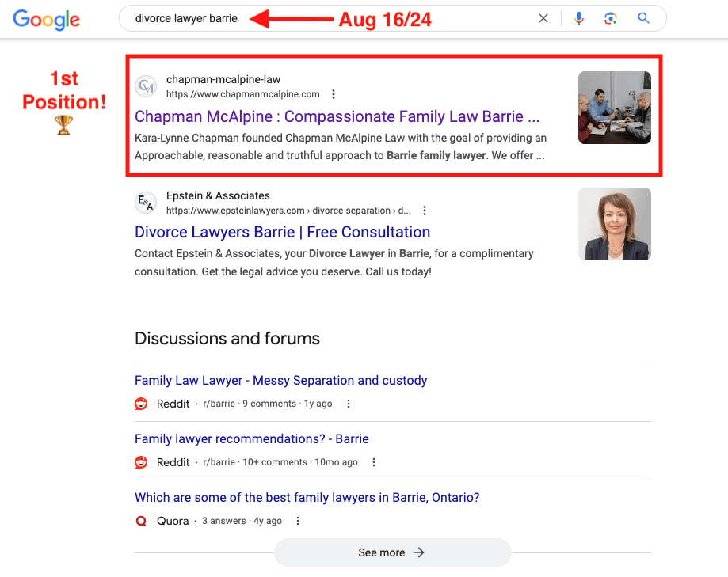Click the Epstein & Associates favicon
Screen dimensions: 728x577
(146, 203)
